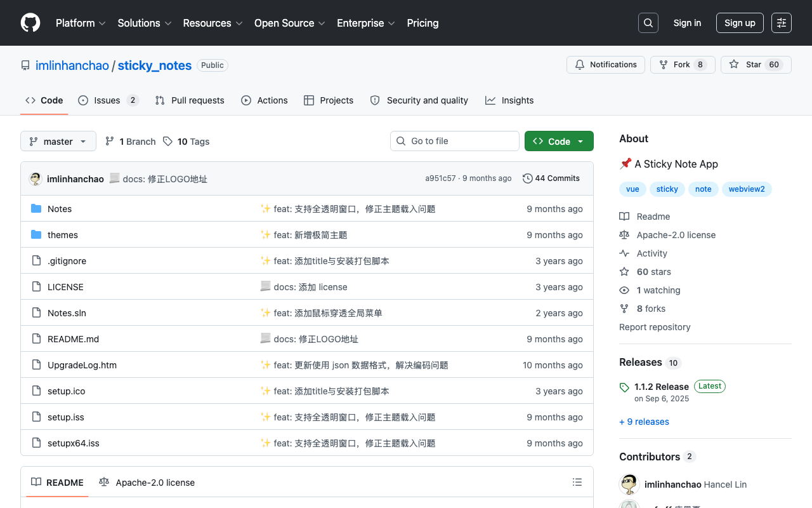Open the imlinhanchao owner link
The image size is (812, 508).
(x=72, y=65)
